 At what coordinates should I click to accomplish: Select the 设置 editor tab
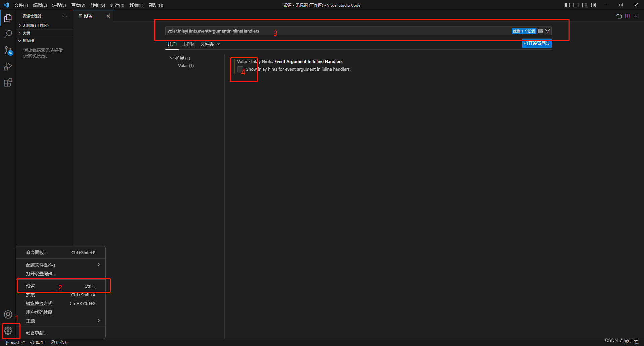93,16
